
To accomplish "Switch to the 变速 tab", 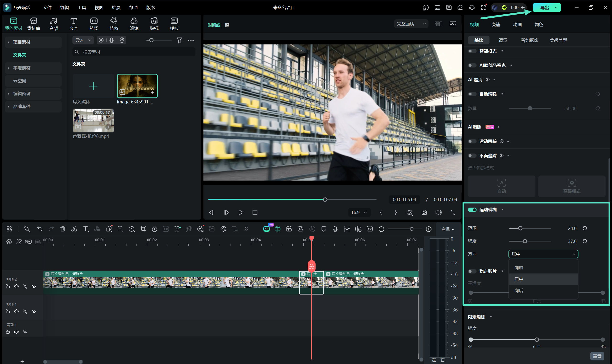I will click(496, 25).
